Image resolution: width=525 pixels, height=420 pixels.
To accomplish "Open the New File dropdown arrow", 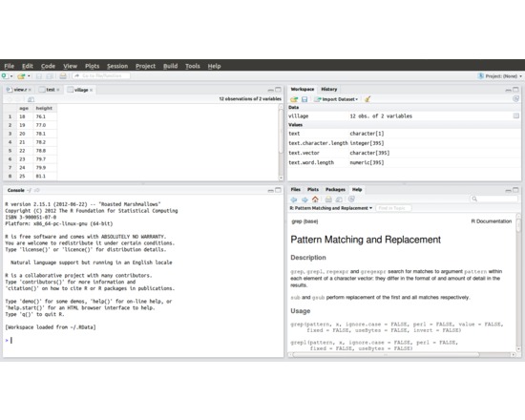I will point(11,76).
